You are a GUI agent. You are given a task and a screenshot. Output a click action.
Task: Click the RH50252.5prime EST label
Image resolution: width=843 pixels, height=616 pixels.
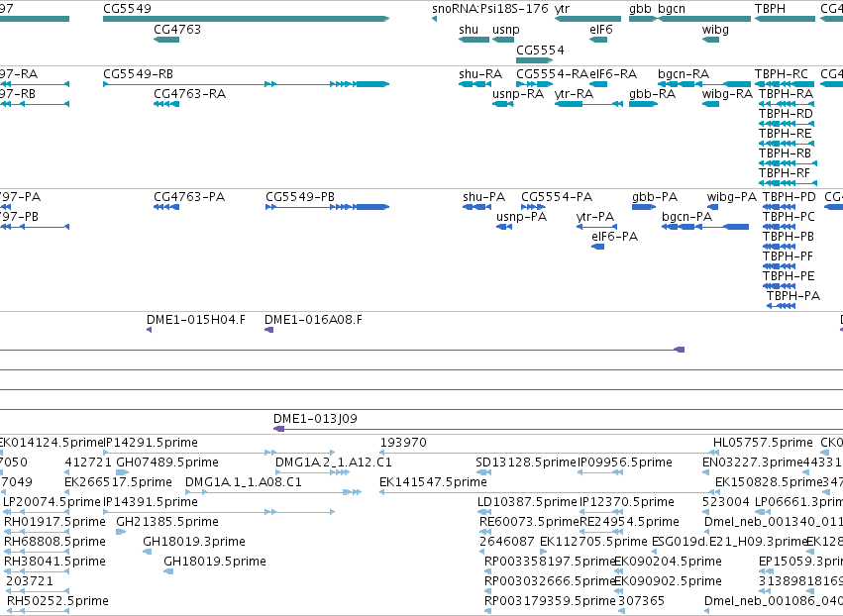click(57, 601)
